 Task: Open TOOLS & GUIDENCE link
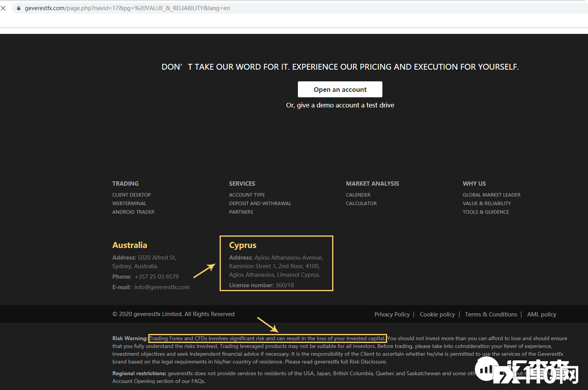pos(486,212)
